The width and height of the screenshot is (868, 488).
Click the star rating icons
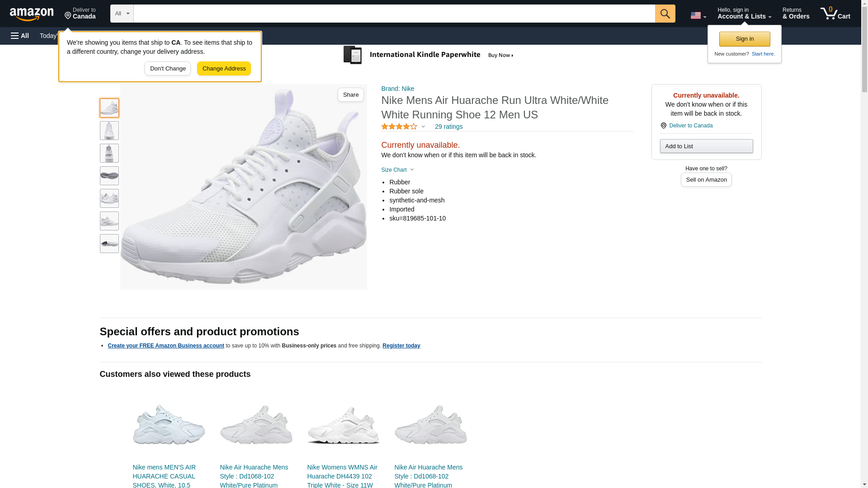click(399, 127)
